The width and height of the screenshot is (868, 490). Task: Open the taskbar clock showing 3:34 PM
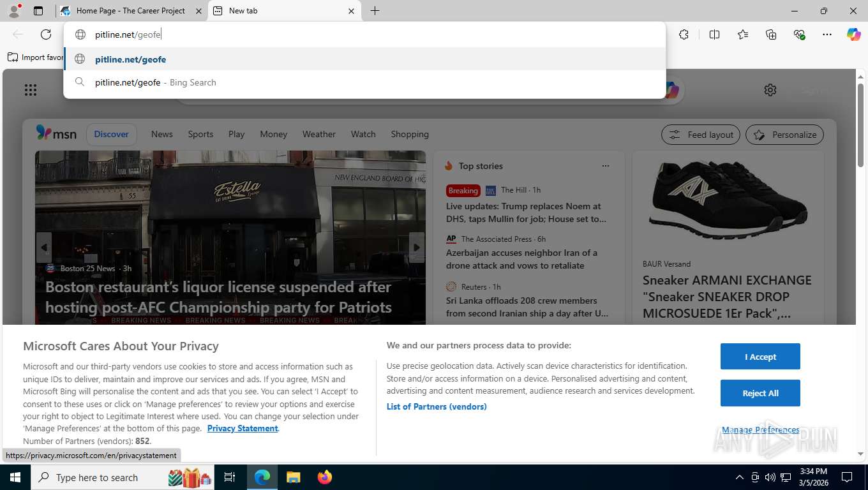[x=813, y=477]
